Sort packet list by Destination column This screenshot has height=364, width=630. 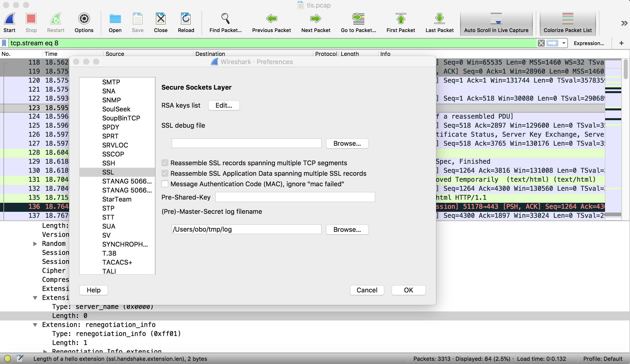(253, 54)
